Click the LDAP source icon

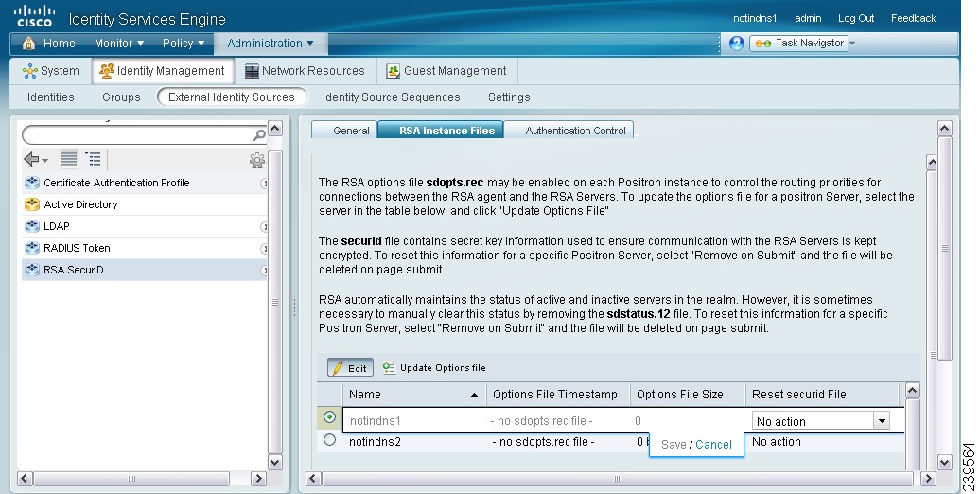(x=32, y=226)
